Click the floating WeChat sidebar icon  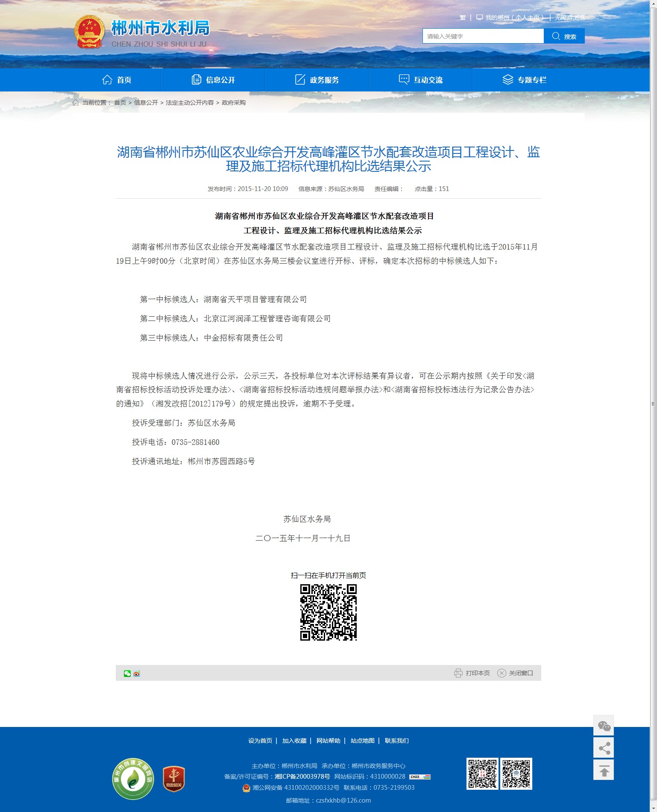pos(604,726)
